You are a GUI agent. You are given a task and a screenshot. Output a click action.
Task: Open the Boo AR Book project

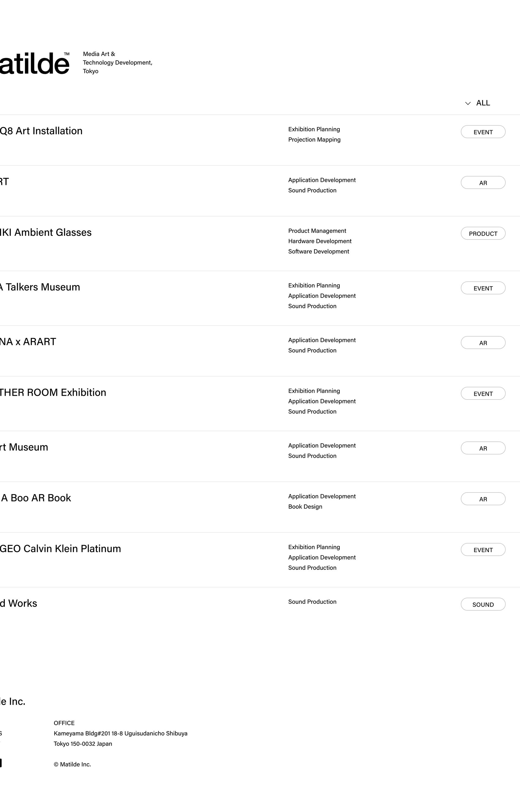[36, 498]
